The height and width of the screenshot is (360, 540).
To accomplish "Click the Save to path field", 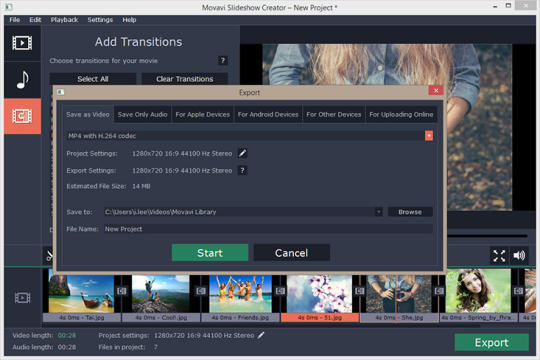I will pyautogui.click(x=239, y=212).
